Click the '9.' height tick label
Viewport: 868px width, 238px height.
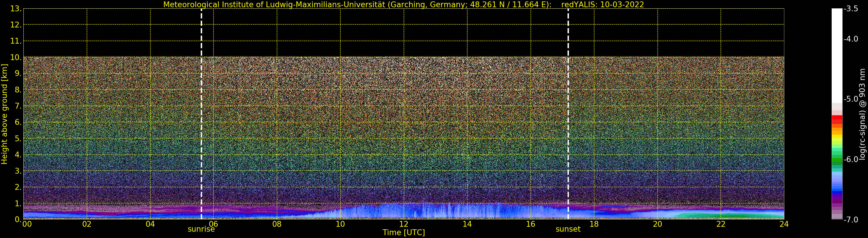point(18,74)
